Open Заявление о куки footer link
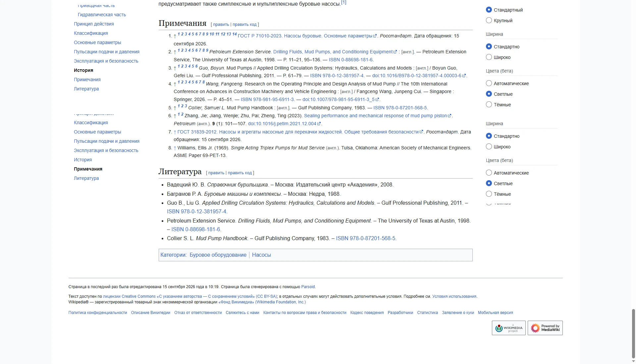Screen dimensions: 636x364 point(458,313)
